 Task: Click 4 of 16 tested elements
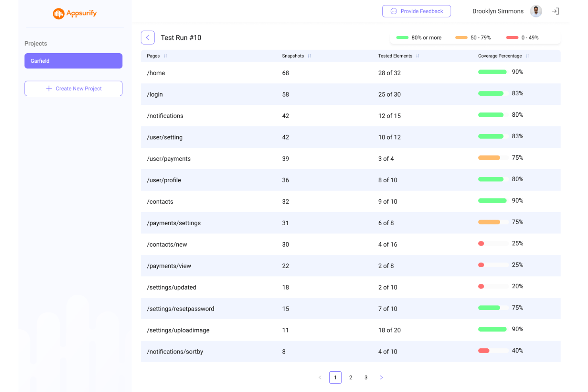(388, 245)
